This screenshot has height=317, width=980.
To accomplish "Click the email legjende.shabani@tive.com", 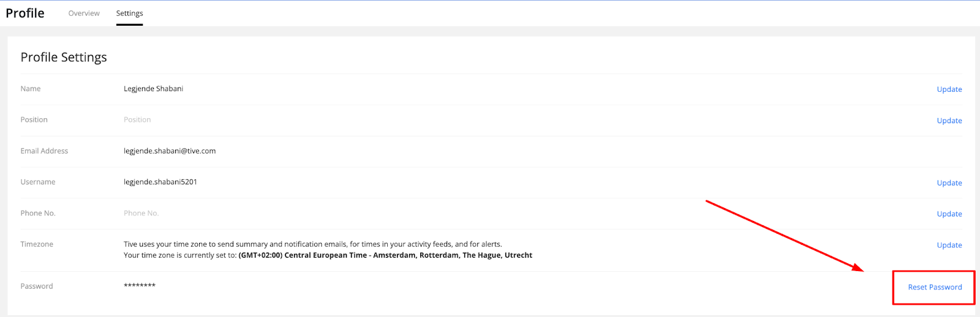I will click(170, 151).
